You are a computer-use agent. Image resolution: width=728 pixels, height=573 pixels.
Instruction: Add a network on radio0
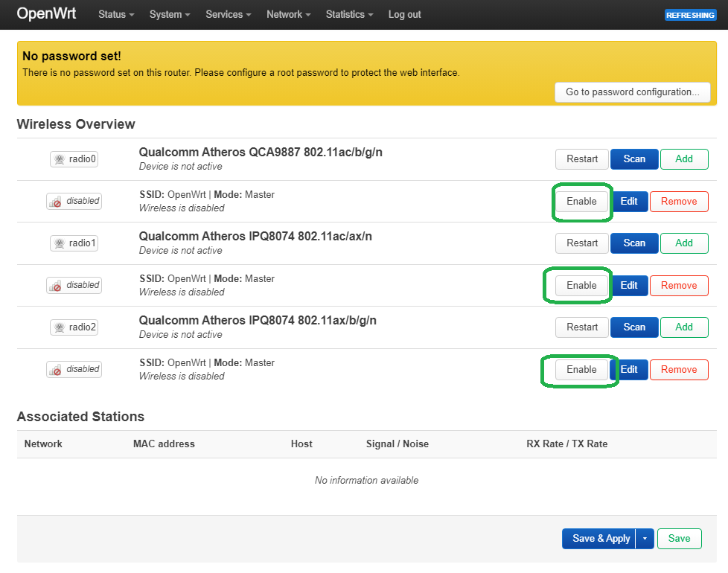tap(684, 159)
